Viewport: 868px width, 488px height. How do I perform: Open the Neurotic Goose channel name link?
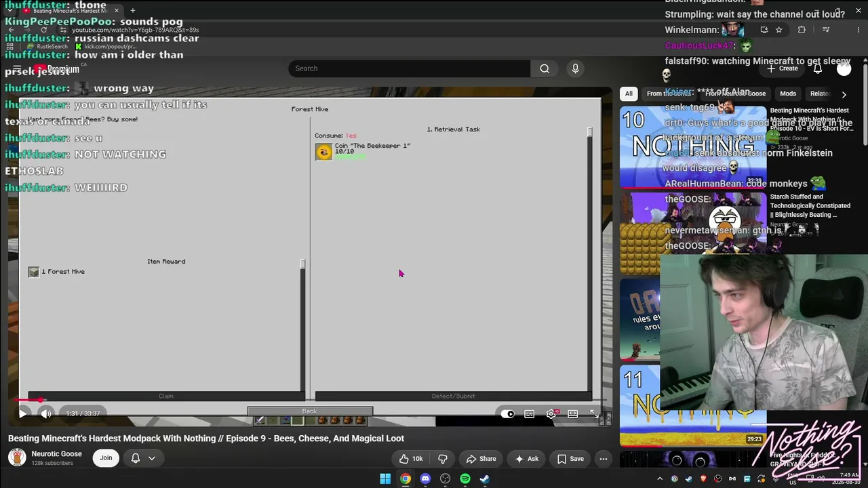pos(56,454)
